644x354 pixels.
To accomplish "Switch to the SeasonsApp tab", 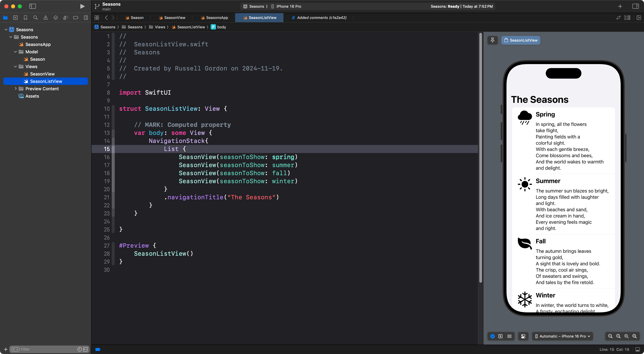I will point(217,18).
